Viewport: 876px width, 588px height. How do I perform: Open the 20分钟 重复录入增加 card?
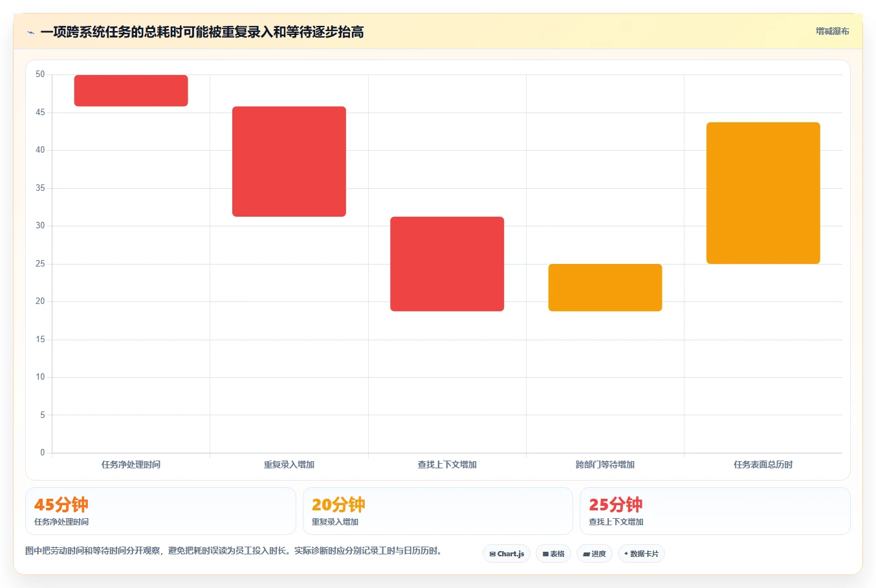tap(438, 511)
